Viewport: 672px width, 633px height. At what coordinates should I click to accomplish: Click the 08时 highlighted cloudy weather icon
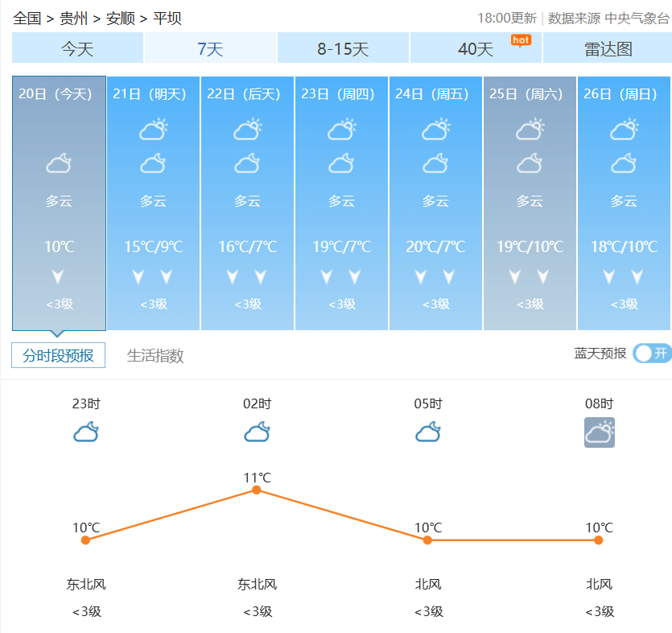tap(599, 432)
